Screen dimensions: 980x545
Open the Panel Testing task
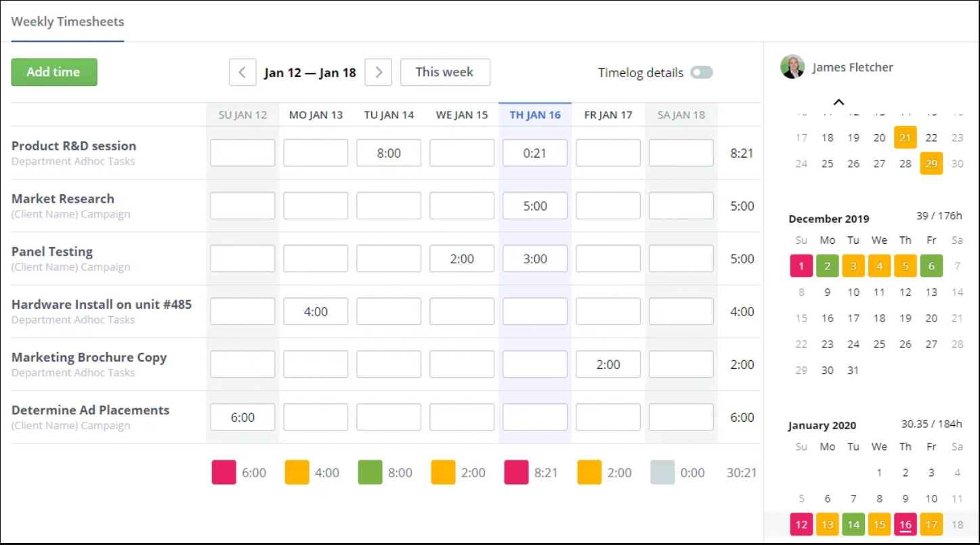[52, 251]
